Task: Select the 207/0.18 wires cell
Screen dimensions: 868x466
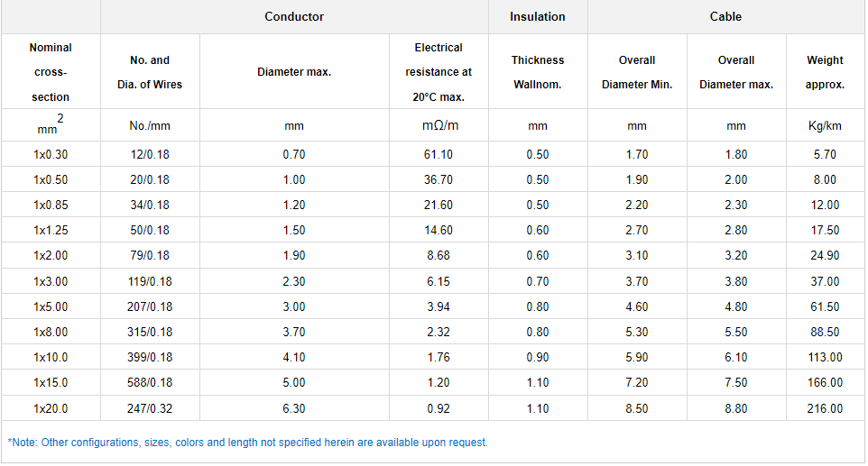Action: click(x=150, y=306)
